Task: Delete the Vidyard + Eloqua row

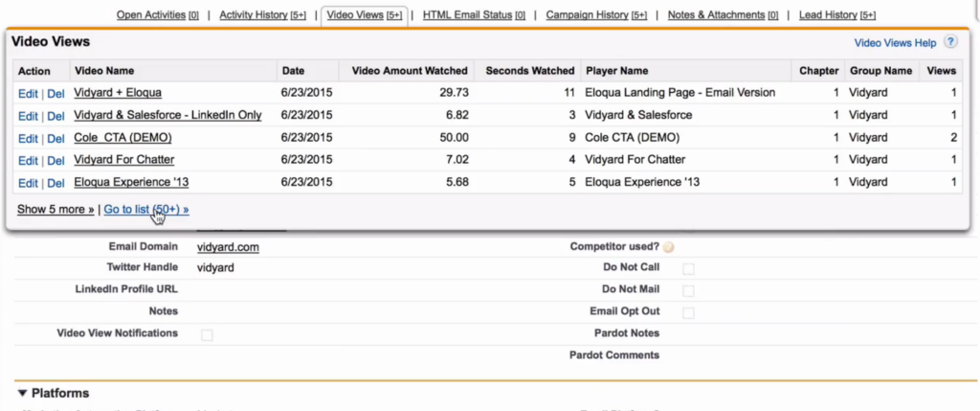Action: (56, 93)
